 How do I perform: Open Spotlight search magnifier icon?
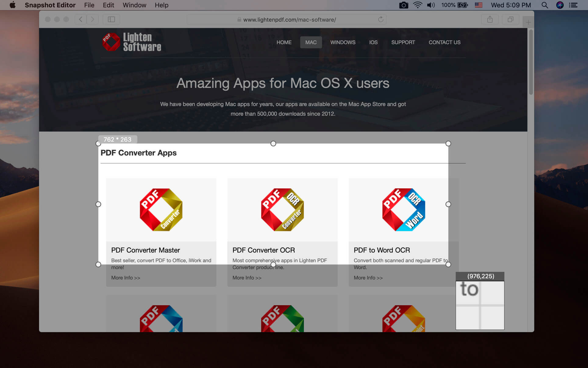[544, 5]
